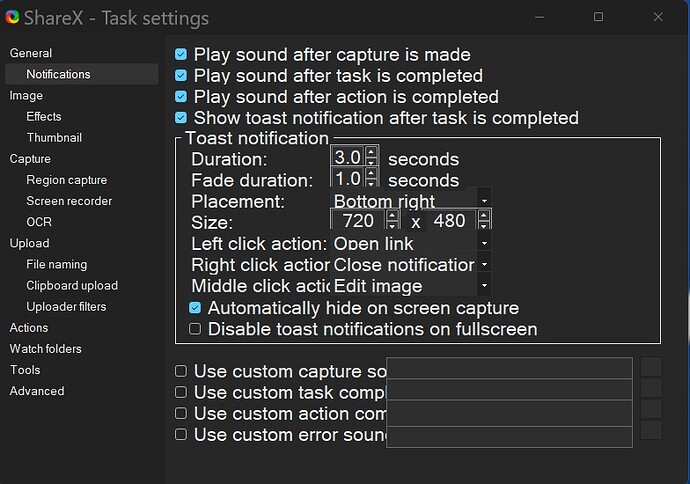Screen dimensions: 690x484
Task: Decrease the toast height with the down arrow
Action: (484, 225)
